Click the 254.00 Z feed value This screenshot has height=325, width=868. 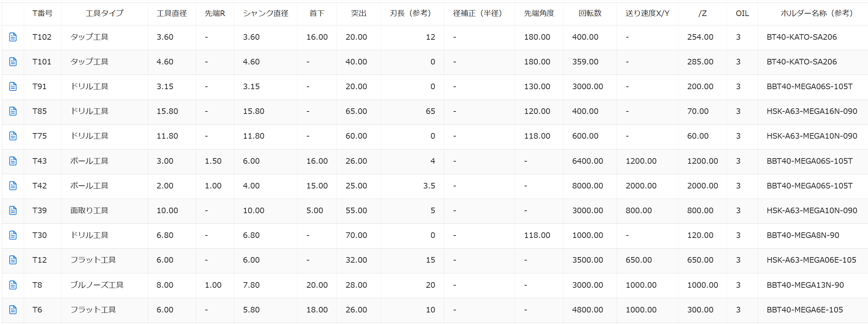[x=700, y=37]
